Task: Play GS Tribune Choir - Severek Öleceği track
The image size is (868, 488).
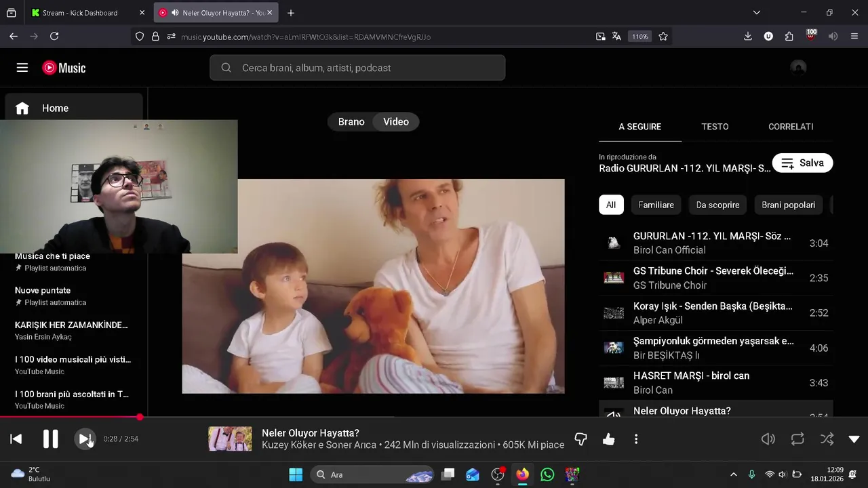Action: pyautogui.click(x=715, y=278)
